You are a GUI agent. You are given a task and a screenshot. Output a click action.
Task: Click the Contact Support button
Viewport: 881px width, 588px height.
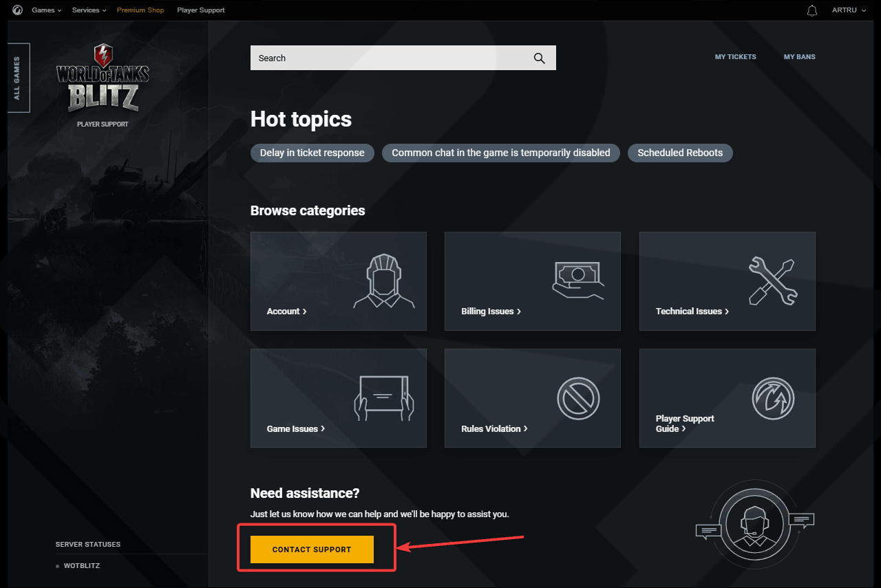coord(312,549)
